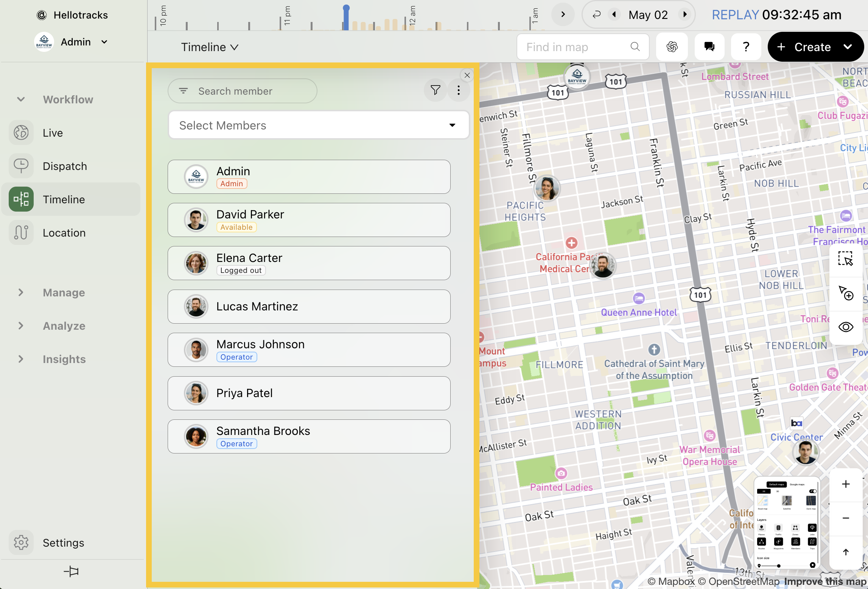This screenshot has height=589, width=868.
Task: Click the Find in map field
Action: point(583,47)
